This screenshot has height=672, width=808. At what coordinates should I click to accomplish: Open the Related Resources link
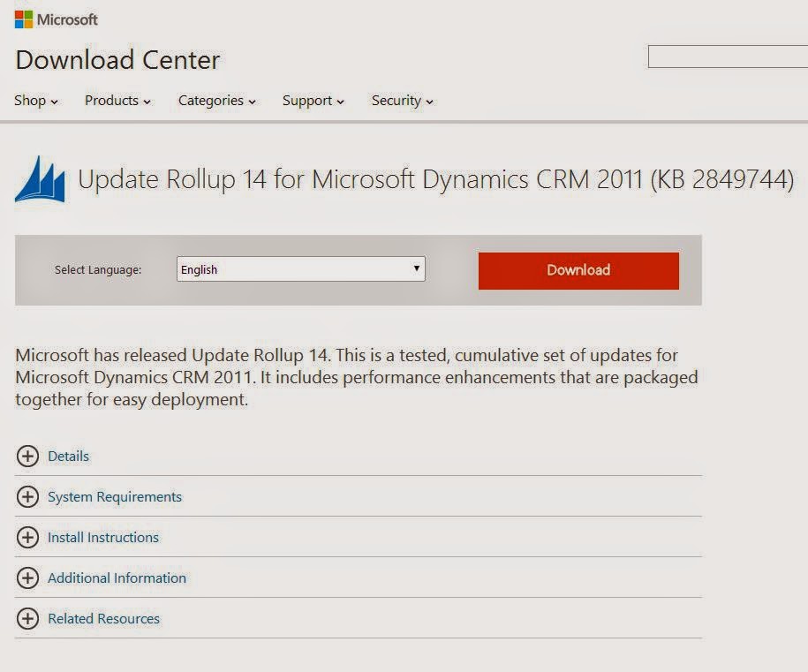click(103, 618)
